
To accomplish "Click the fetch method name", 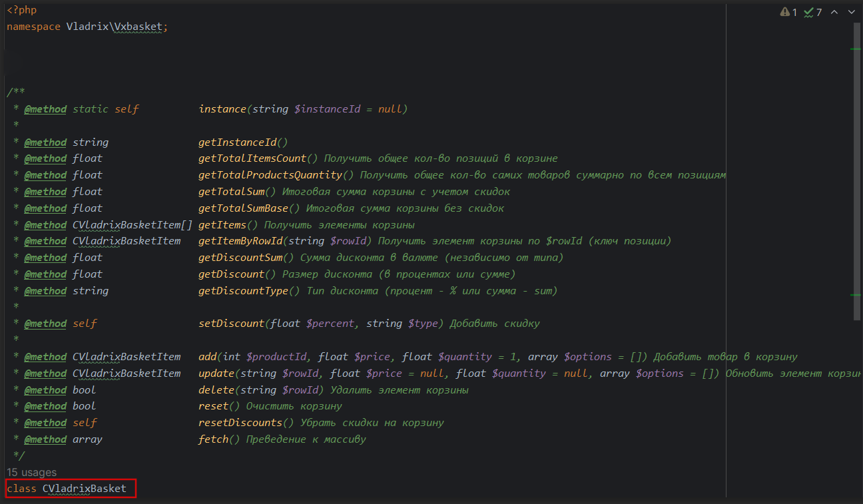I will click(x=213, y=439).
